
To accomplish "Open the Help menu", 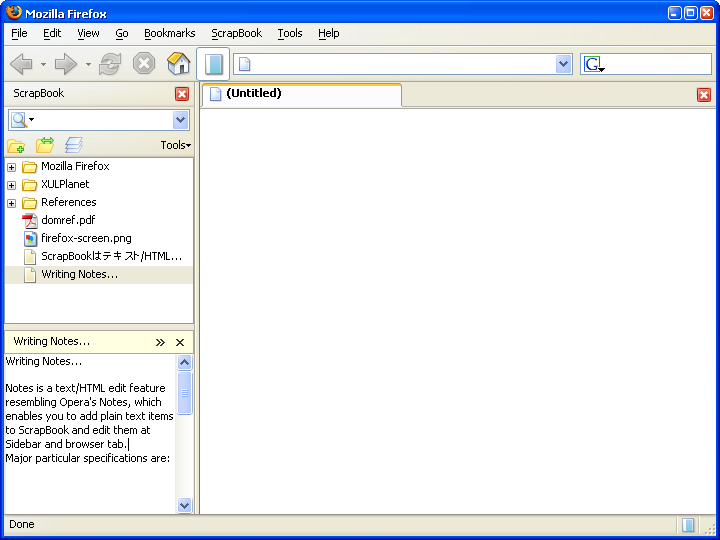I will [329, 33].
